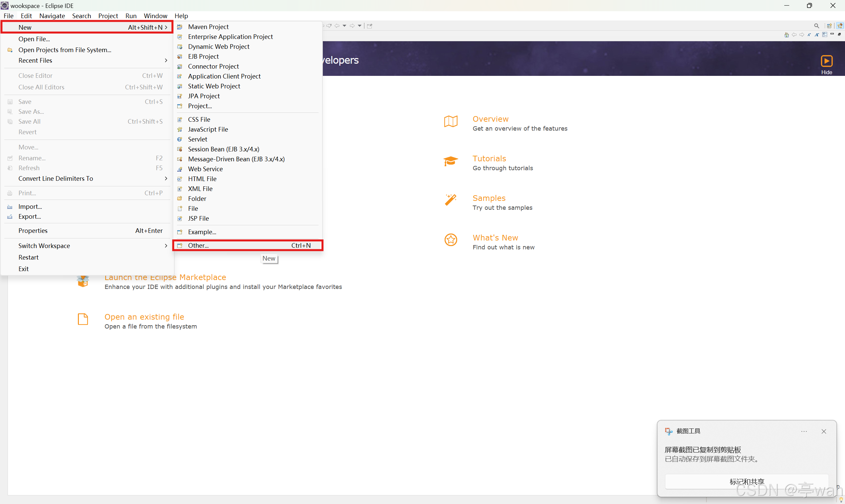Screen dimensions: 845x504
Task: Expand the New submenu entry
Action: click(x=87, y=27)
